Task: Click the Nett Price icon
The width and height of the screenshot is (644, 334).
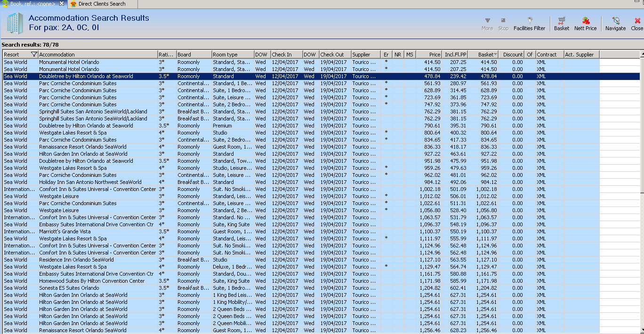Action: coord(585,24)
